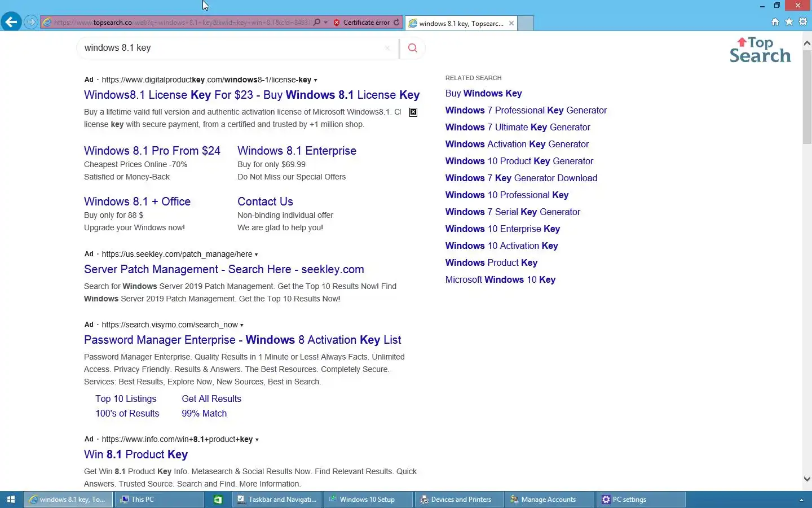812x508 pixels.
Task: Expand the info.com ad URL arrow
Action: (257, 440)
